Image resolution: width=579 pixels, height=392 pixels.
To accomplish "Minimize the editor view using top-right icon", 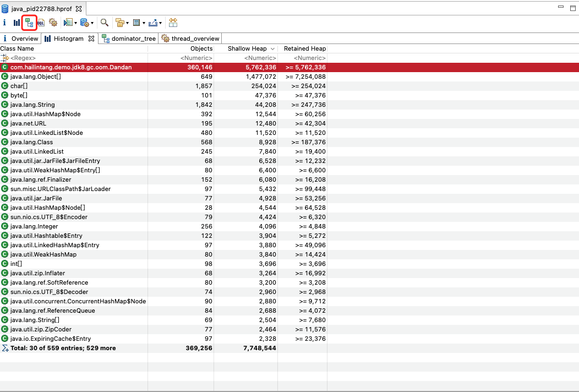I will 561,7.
